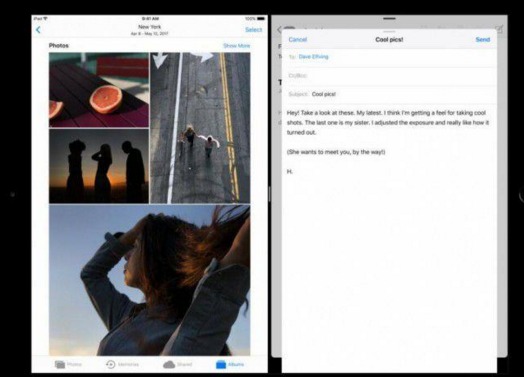Open the grapefruit photo thumbnail
524x377 pixels.
[99, 90]
